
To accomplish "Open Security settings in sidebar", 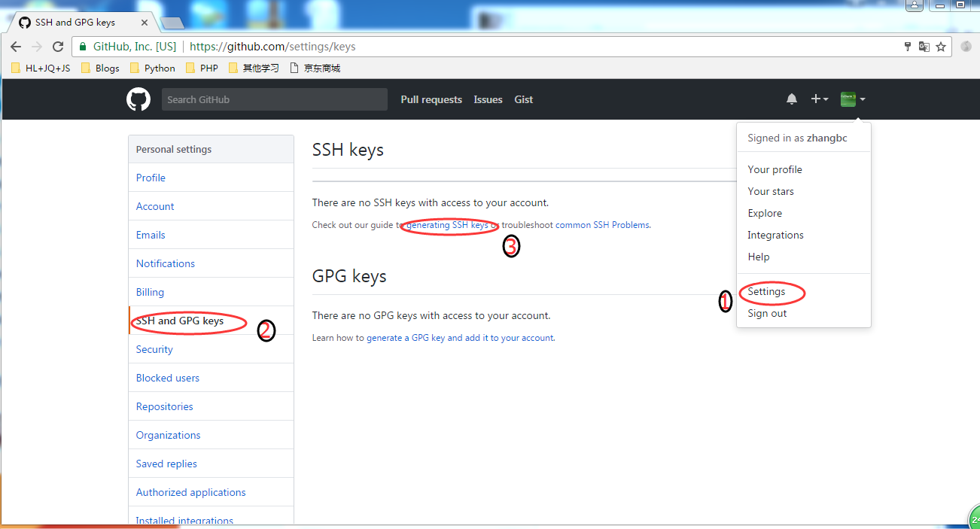I will [x=212, y=349].
